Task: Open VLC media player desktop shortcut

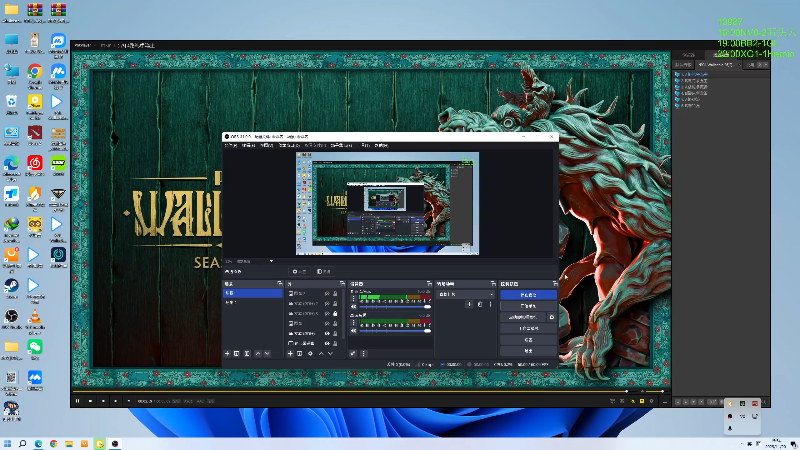Action: tap(35, 321)
